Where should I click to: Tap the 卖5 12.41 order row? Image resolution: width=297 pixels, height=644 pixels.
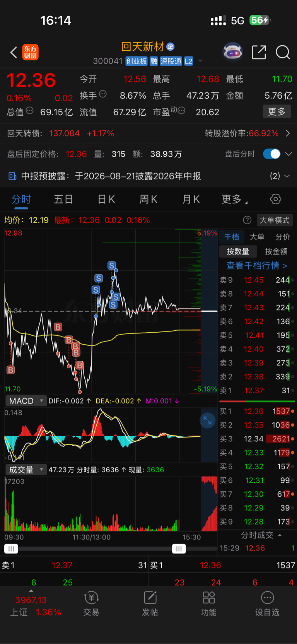257,335
